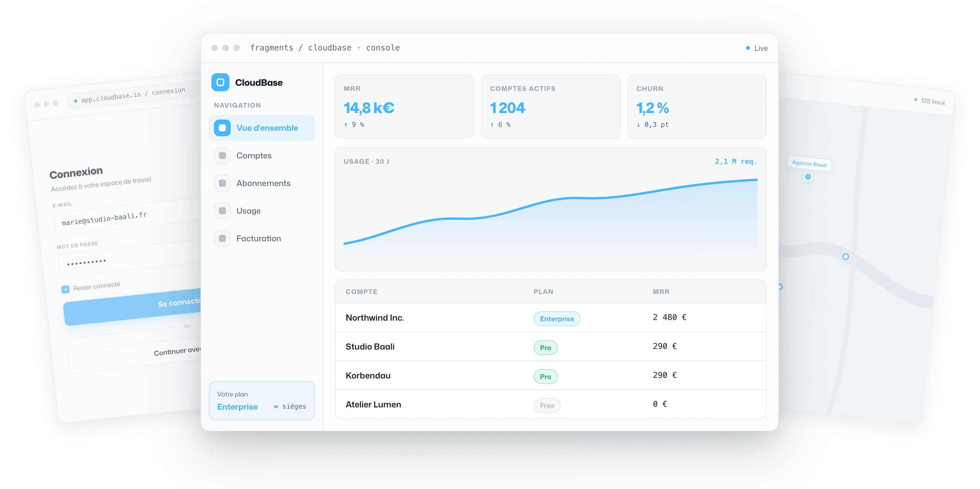This screenshot has width=980, height=489.
Task: Open Comptes in navigation
Action: click(262, 156)
